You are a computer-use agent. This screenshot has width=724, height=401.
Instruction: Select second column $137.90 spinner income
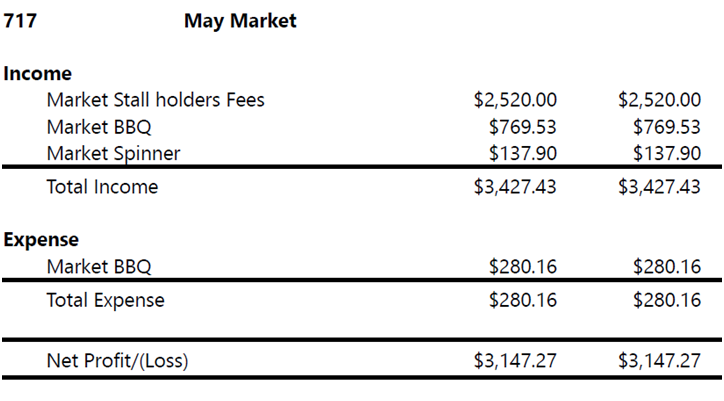pyautogui.click(x=667, y=153)
